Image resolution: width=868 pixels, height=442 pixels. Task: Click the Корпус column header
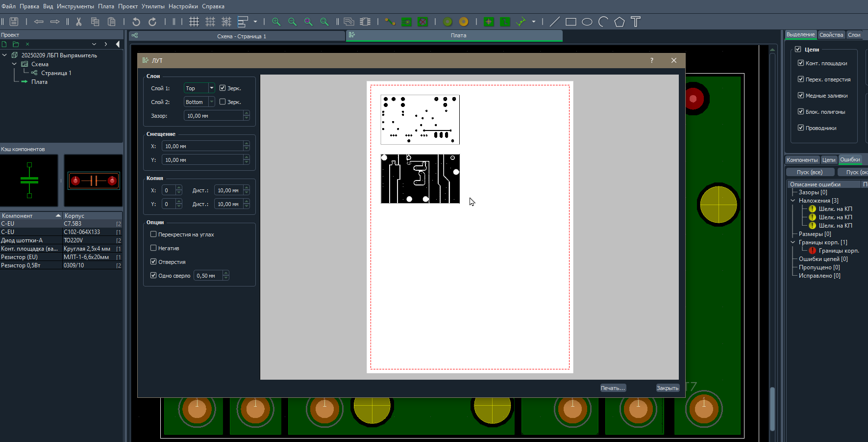pos(93,216)
